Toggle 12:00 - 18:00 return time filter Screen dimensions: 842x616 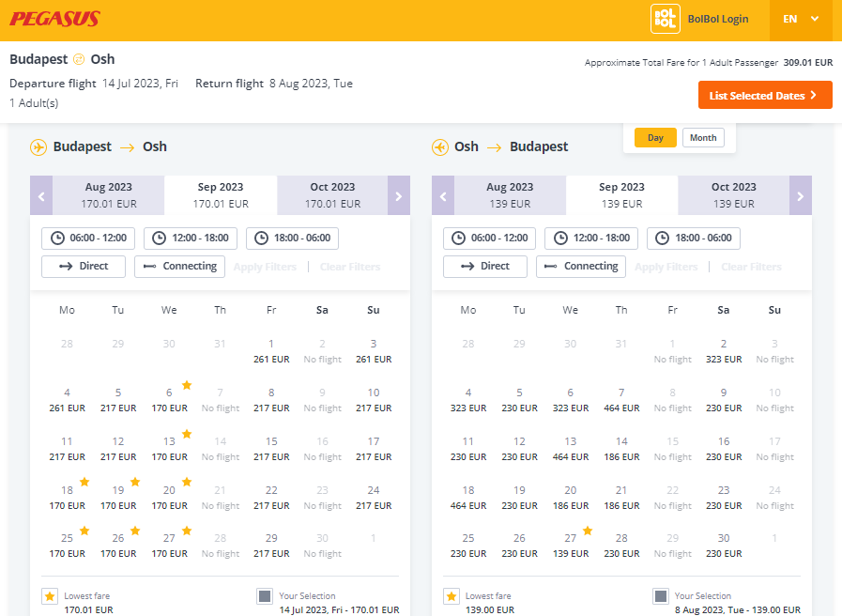591,238
